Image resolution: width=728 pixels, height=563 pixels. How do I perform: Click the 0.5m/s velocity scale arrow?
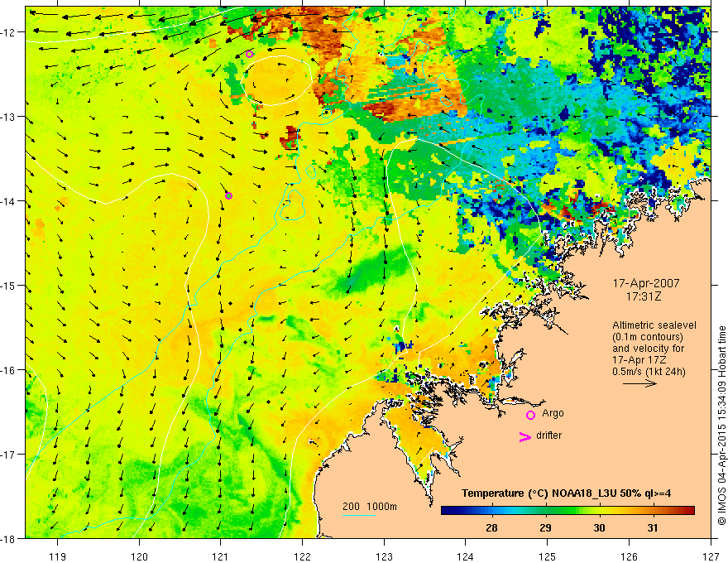pyautogui.click(x=639, y=383)
